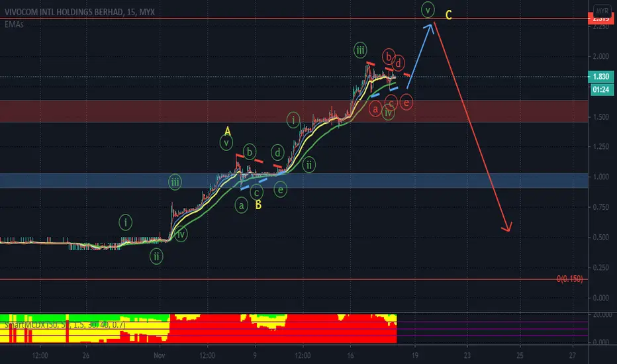
Task: Select the yellow wave B text label
Action: (258, 205)
